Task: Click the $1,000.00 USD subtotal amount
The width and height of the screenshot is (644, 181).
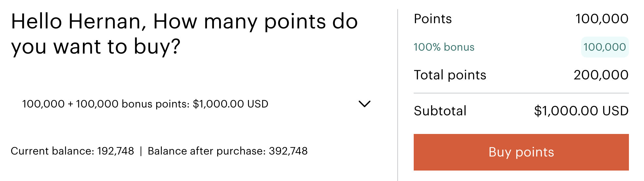Action: (581, 111)
